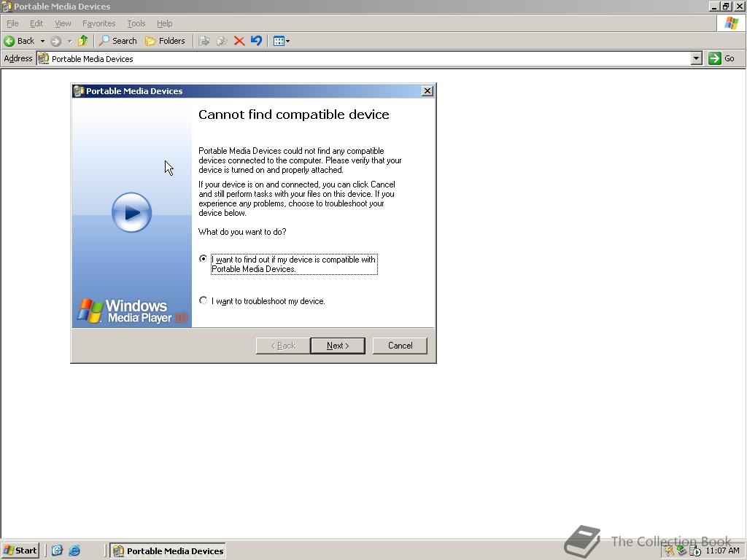The width and height of the screenshot is (747, 560).
Task: Go up one folder level
Action: tap(83, 41)
